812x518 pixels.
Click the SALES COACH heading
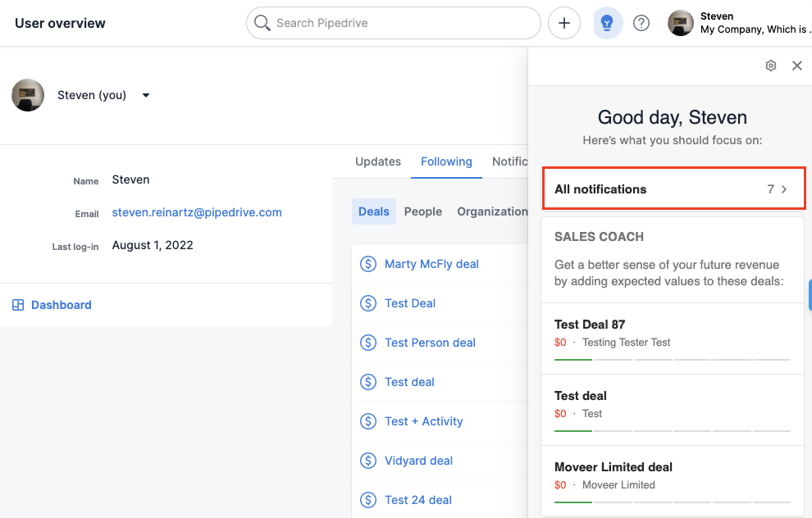pos(599,237)
